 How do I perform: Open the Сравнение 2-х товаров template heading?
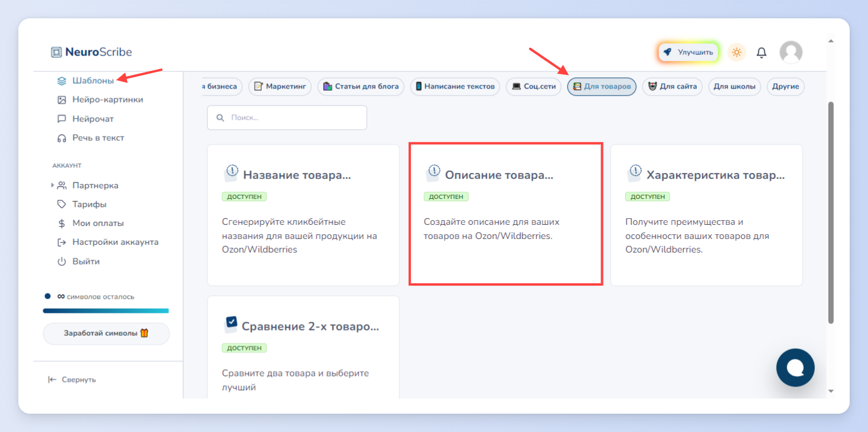(x=311, y=326)
